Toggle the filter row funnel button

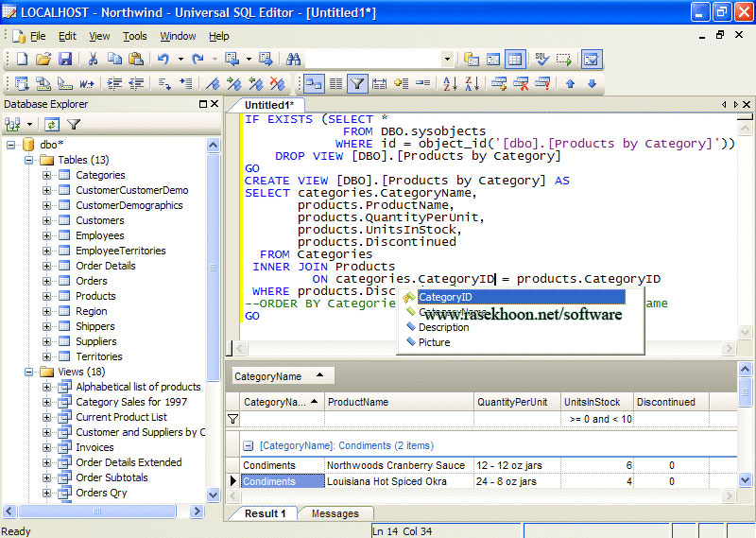(x=357, y=83)
